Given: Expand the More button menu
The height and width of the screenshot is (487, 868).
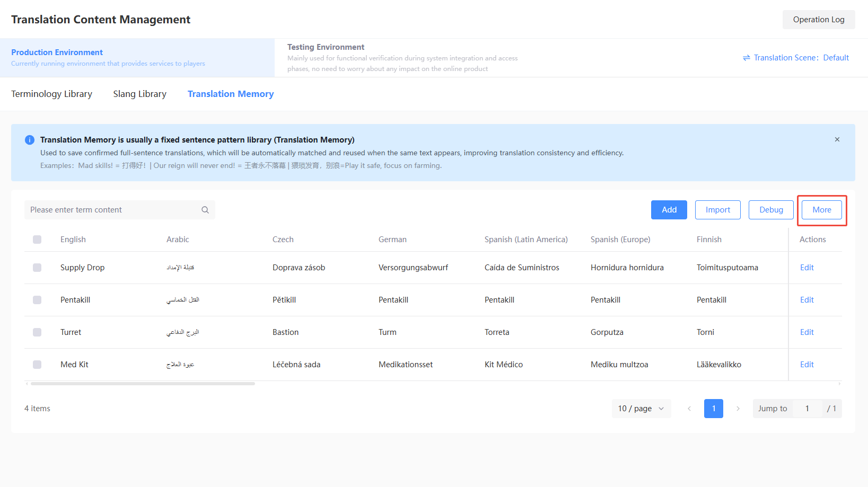Looking at the screenshot, I should (x=822, y=210).
